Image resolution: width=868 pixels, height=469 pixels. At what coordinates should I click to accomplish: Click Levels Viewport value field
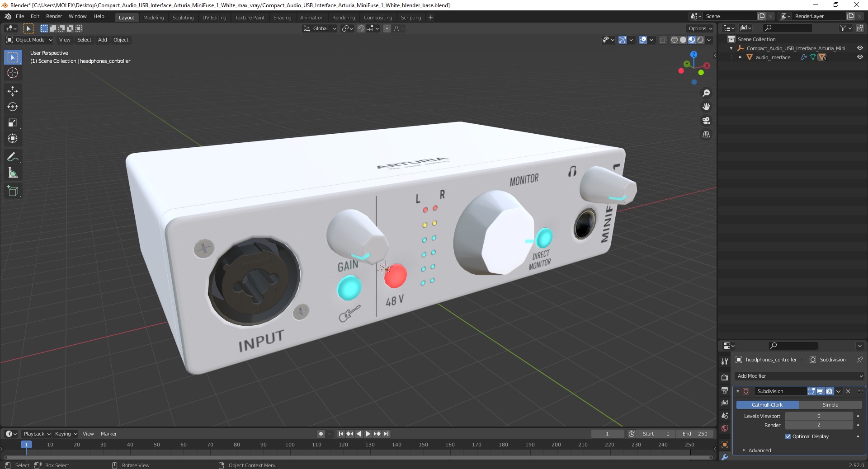819,416
